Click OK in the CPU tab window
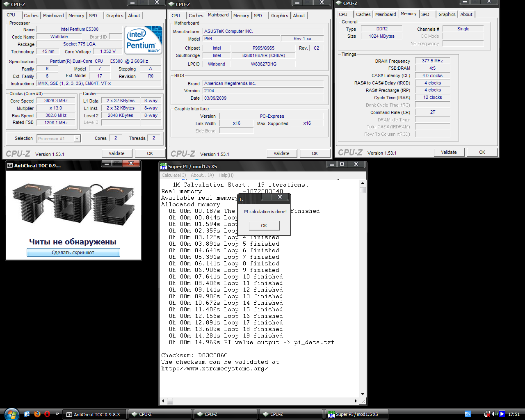This screenshot has height=420, width=525. (x=150, y=153)
